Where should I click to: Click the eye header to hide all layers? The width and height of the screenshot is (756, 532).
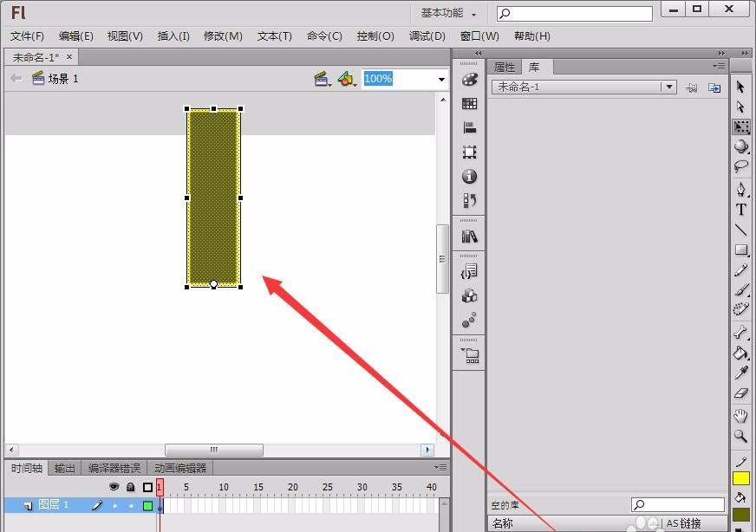click(x=114, y=487)
